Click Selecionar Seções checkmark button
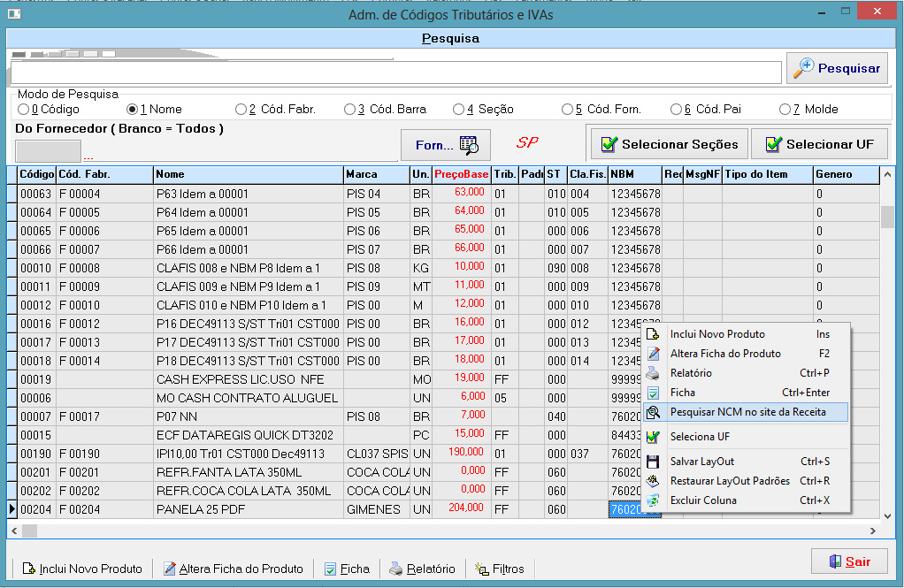This screenshot has height=588, width=904. [668, 144]
